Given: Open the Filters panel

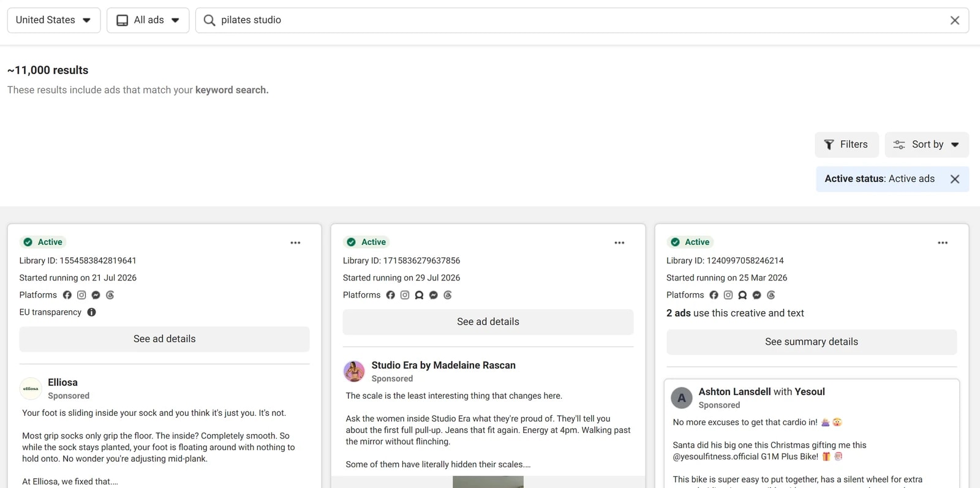Looking at the screenshot, I should [x=846, y=145].
